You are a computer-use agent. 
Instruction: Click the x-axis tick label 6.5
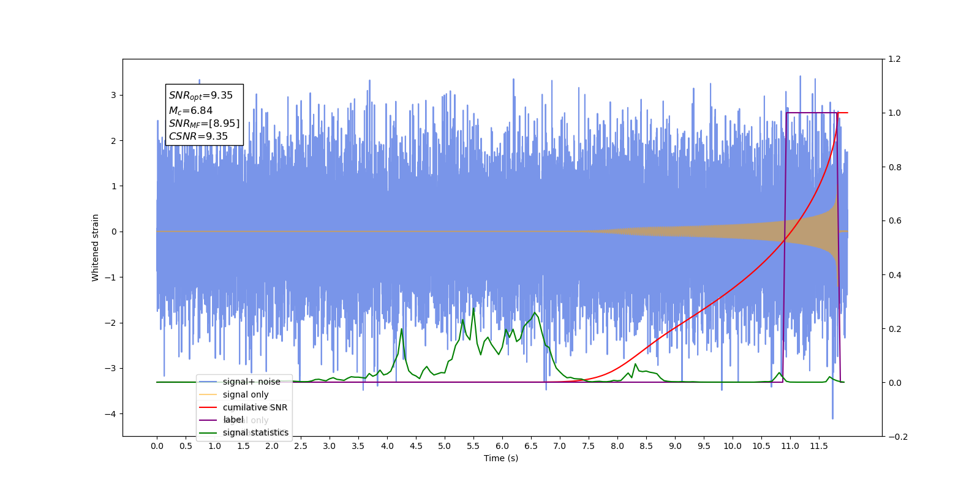pyautogui.click(x=531, y=446)
